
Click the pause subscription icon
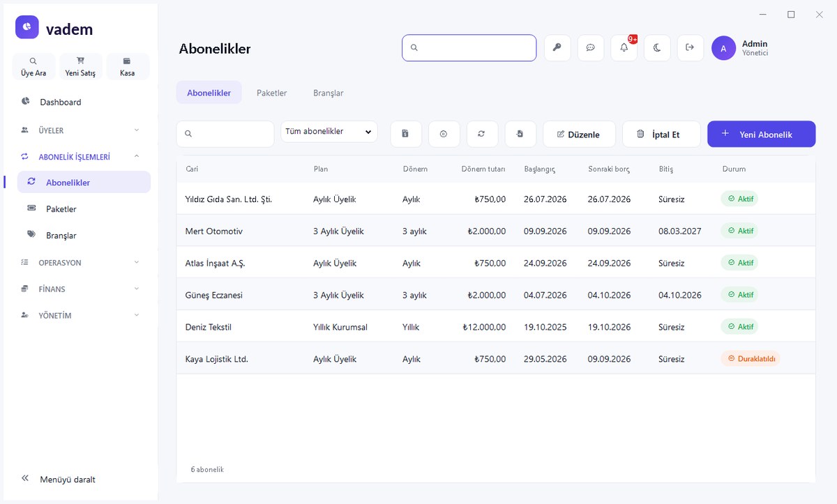[x=444, y=134]
